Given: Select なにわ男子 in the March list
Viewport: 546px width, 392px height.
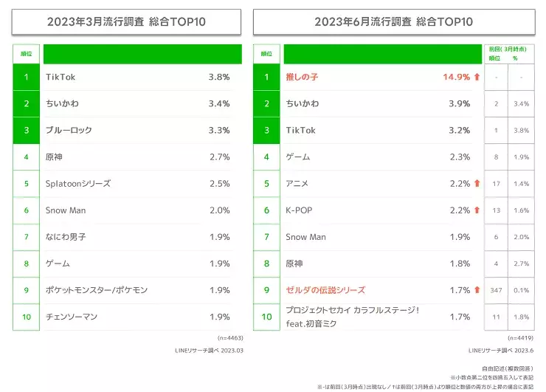Looking at the screenshot, I should 66,237.
